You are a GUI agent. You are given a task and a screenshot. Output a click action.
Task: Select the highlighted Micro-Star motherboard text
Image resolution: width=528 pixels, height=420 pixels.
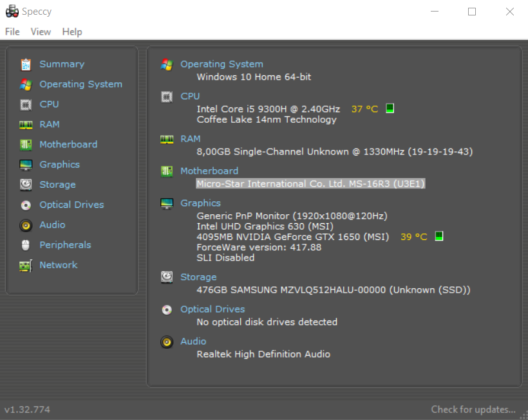pyautogui.click(x=310, y=184)
